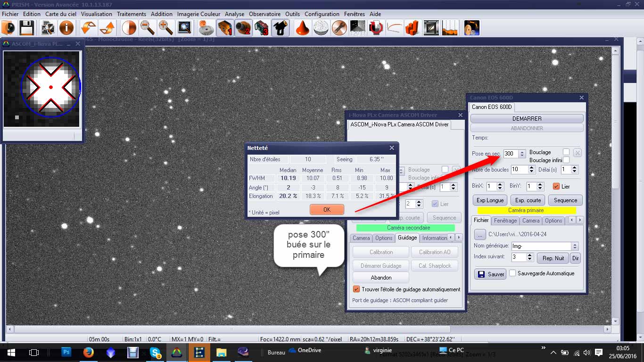Viewport: 644px width, 362px height.
Task: Select the camera number 2 toolbar icon
Action: click(x=244, y=28)
